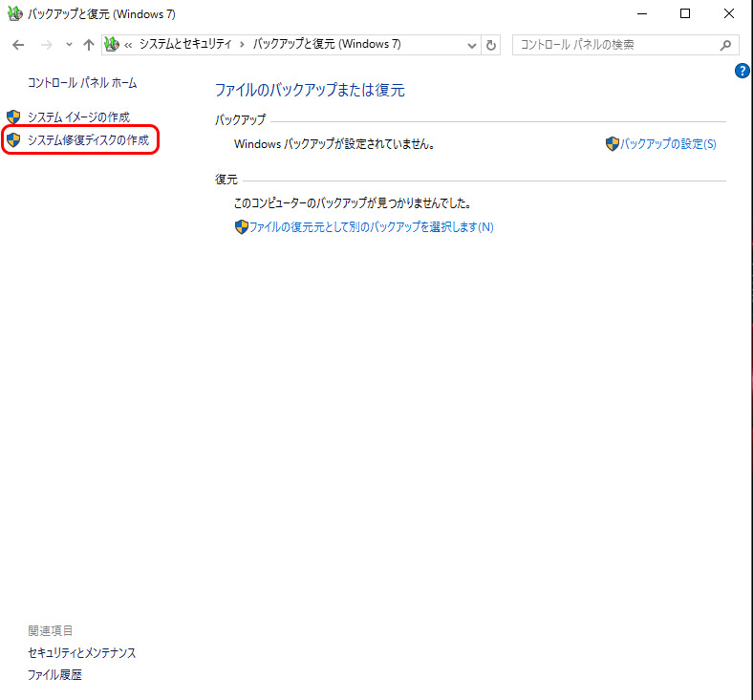Close the バックアップと復元 window
Screen dimensions: 753x700
[729, 14]
